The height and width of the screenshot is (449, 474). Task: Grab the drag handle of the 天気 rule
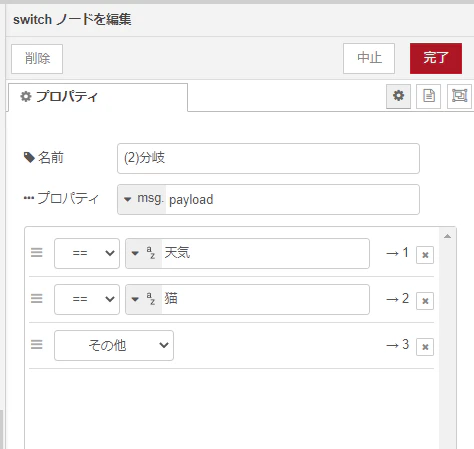(37, 252)
